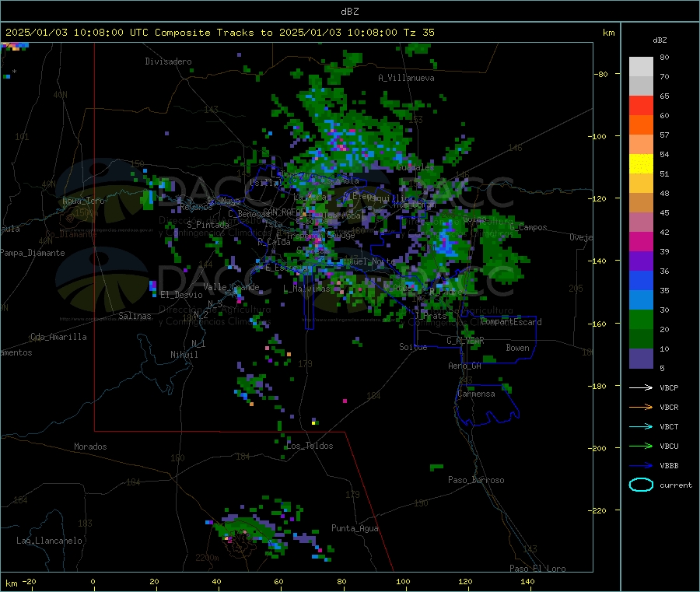Select the dark orange 57-60 dBZ swatch
The height and width of the screenshot is (592, 700).
641,125
